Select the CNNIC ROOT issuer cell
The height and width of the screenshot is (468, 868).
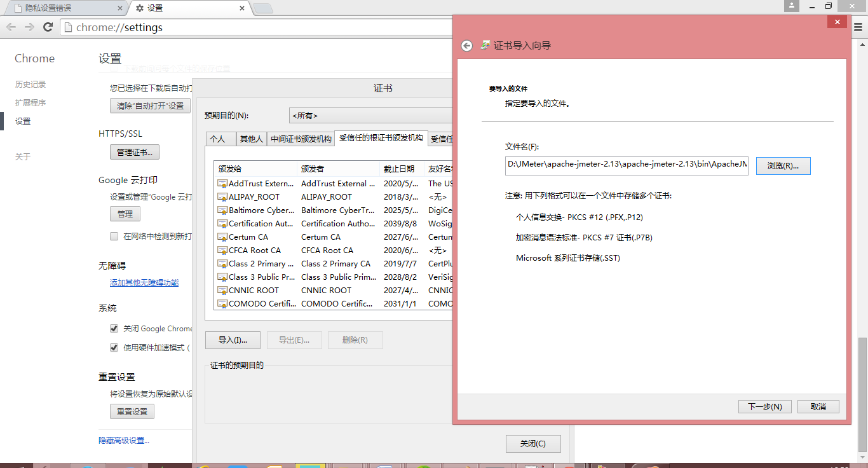tap(326, 291)
